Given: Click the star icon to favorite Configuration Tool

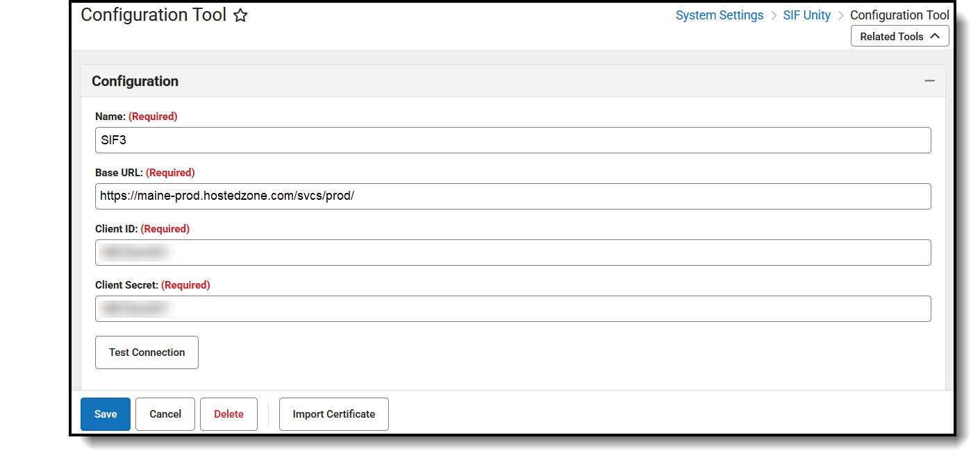Looking at the screenshot, I should pyautogui.click(x=240, y=15).
